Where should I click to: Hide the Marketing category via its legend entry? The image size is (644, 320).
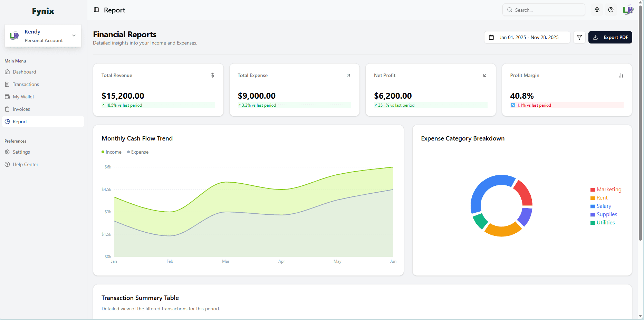point(606,190)
